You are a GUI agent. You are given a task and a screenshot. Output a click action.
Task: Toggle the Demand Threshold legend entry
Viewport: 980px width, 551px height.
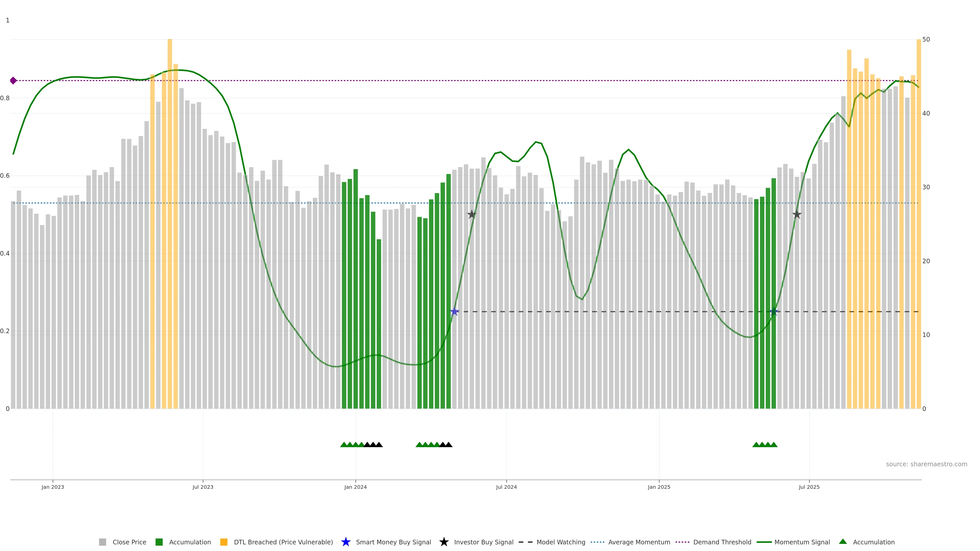pos(722,542)
